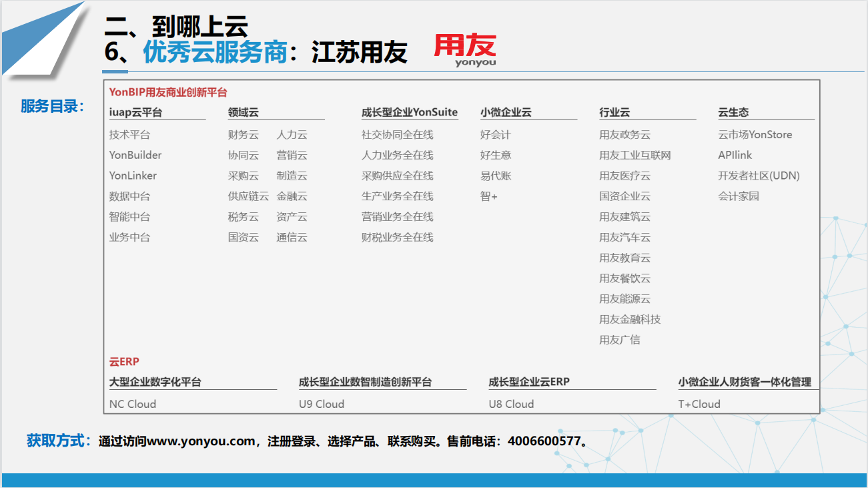Select the APIlink entry

(x=735, y=156)
